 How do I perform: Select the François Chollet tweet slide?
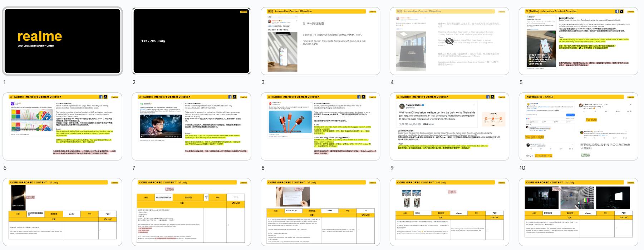[x=449, y=127]
